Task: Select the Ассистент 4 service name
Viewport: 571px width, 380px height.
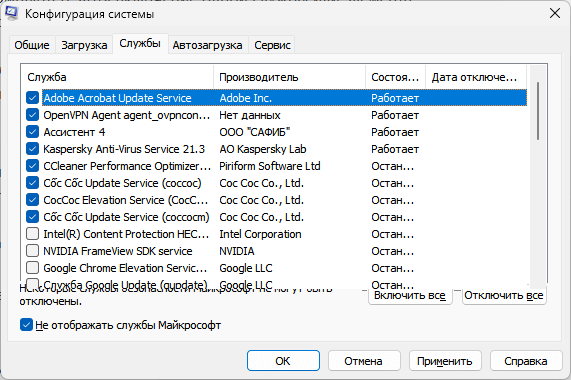Action: click(x=74, y=132)
